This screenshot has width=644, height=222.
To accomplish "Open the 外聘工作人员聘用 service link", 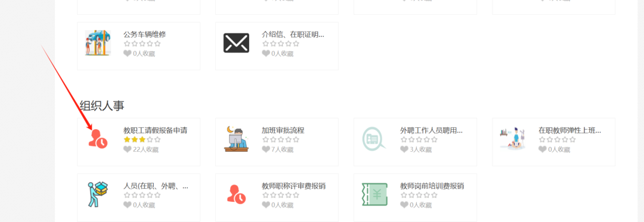I will pyautogui.click(x=431, y=131).
